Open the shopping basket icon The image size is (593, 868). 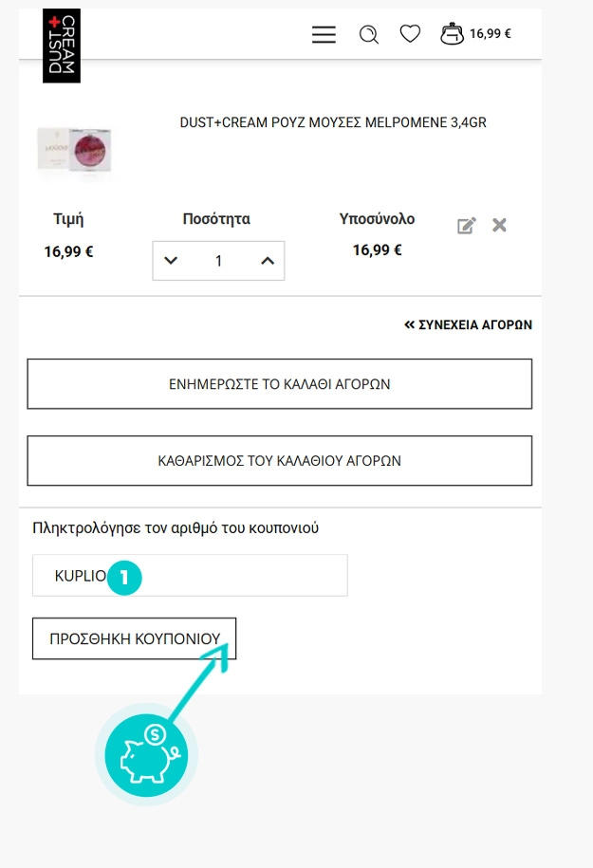tap(452, 34)
